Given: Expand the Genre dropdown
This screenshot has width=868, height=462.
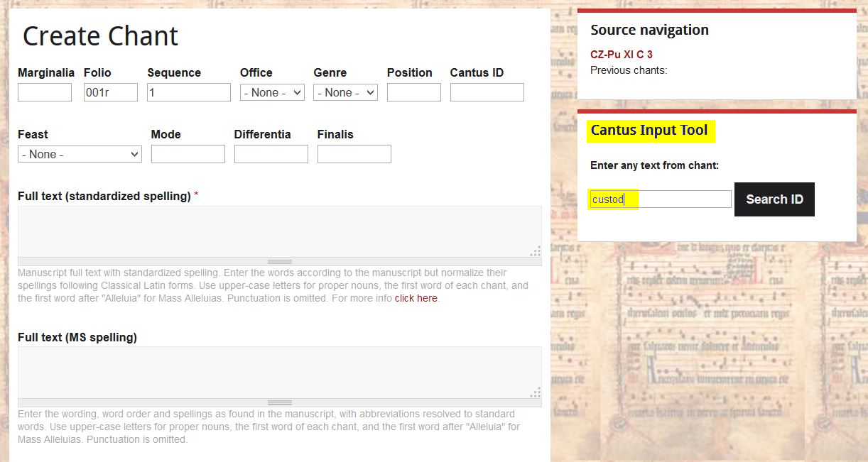Looking at the screenshot, I should [345, 92].
